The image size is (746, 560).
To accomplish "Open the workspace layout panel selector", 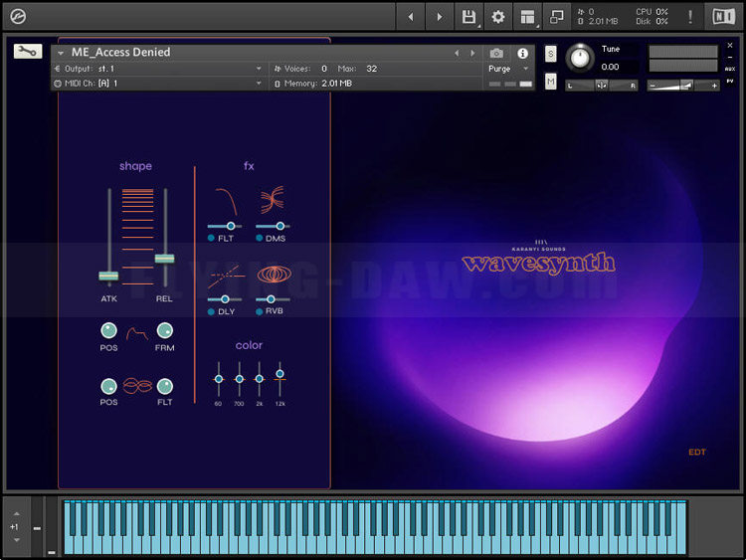I will [x=527, y=17].
